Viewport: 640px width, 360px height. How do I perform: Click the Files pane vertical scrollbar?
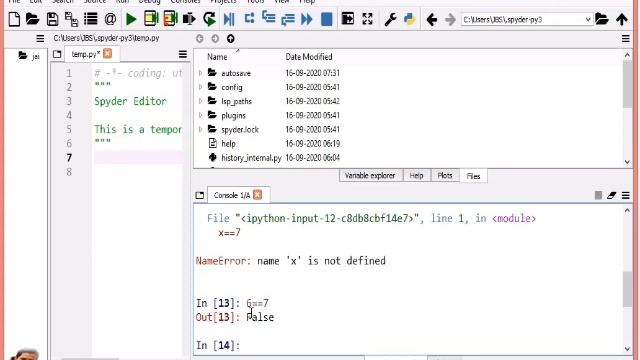627,84
